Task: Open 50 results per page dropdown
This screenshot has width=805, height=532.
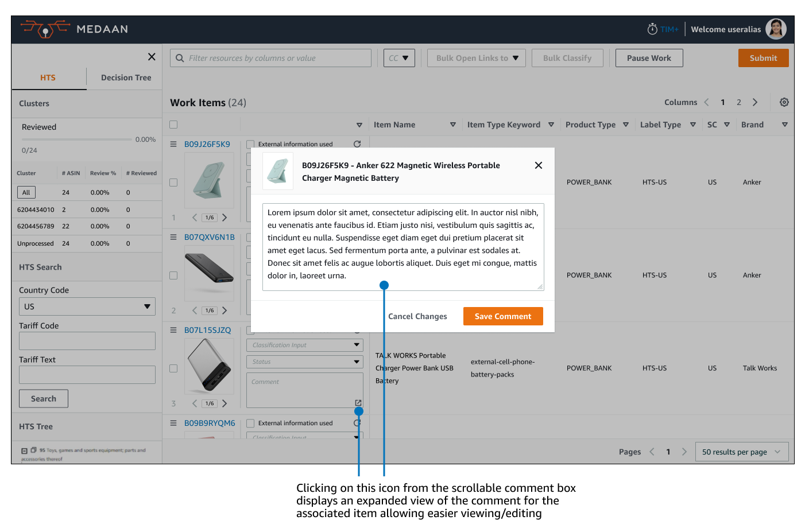Action: pos(742,452)
